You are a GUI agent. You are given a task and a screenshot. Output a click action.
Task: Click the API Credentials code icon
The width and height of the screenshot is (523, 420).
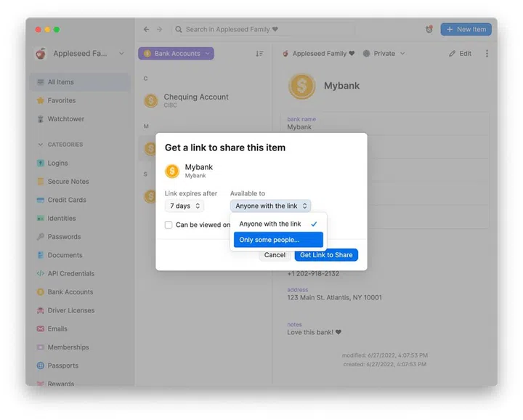(x=41, y=273)
